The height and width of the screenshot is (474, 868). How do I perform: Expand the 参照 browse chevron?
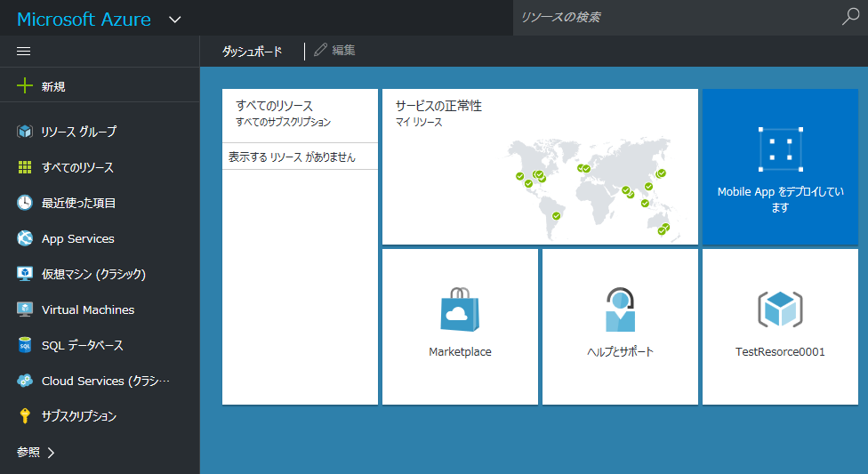point(51,453)
